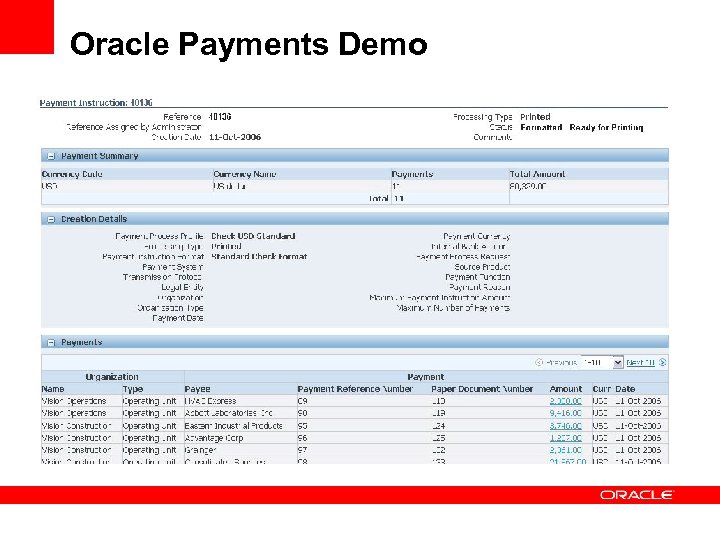Open amount link for Eastern Industrial Products
Viewport: 720px width, 540px height.
point(565,426)
